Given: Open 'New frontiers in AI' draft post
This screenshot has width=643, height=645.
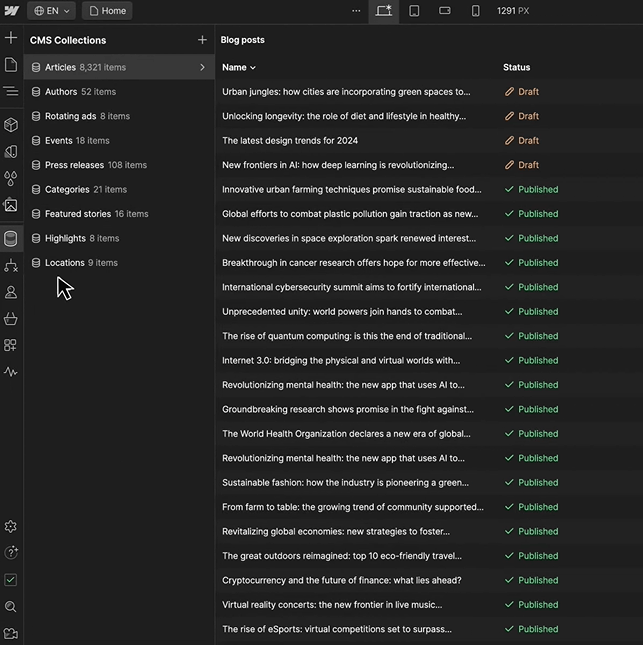Looking at the screenshot, I should (x=338, y=165).
